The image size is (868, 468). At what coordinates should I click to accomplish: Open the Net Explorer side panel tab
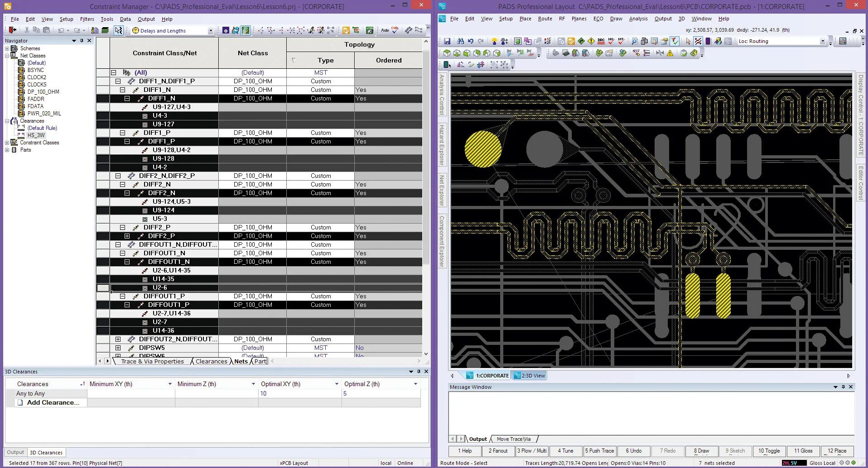[x=442, y=190]
